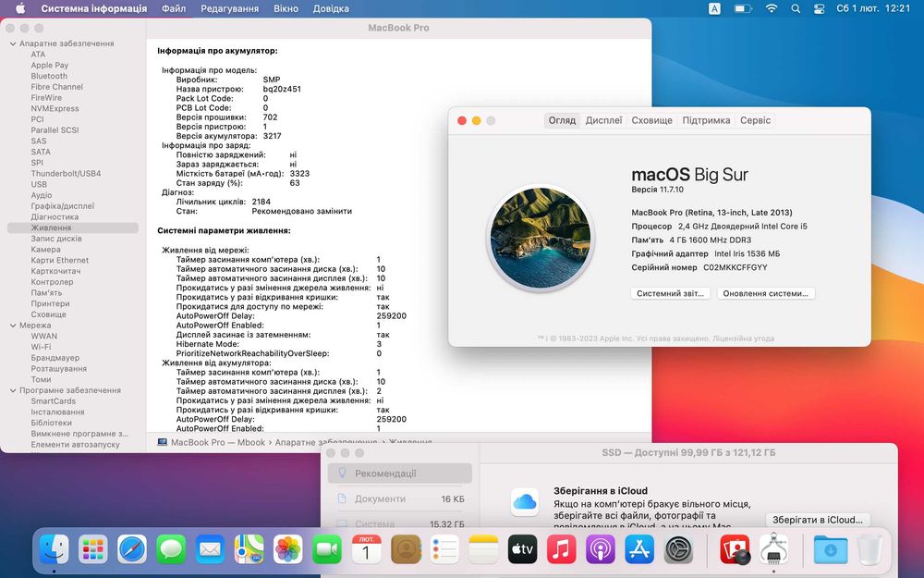
Task: Open Spotlight search icon
Action: coord(796,8)
